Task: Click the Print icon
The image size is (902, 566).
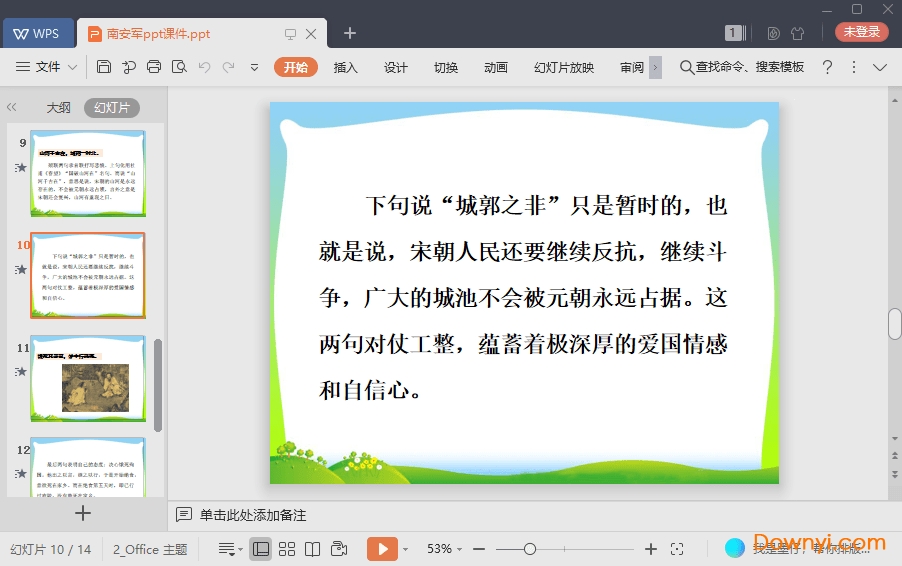Action: tap(154, 67)
